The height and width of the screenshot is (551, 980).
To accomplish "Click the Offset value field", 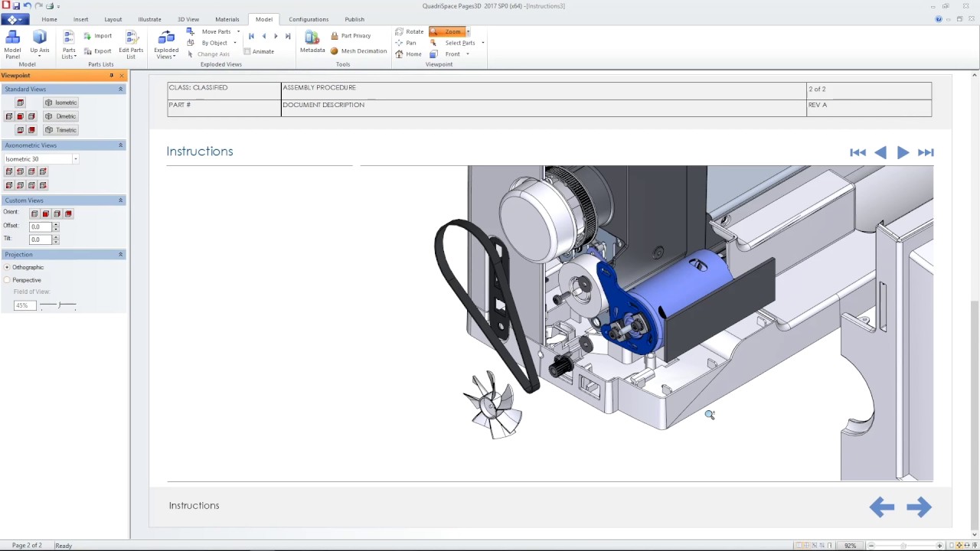I will tap(41, 227).
